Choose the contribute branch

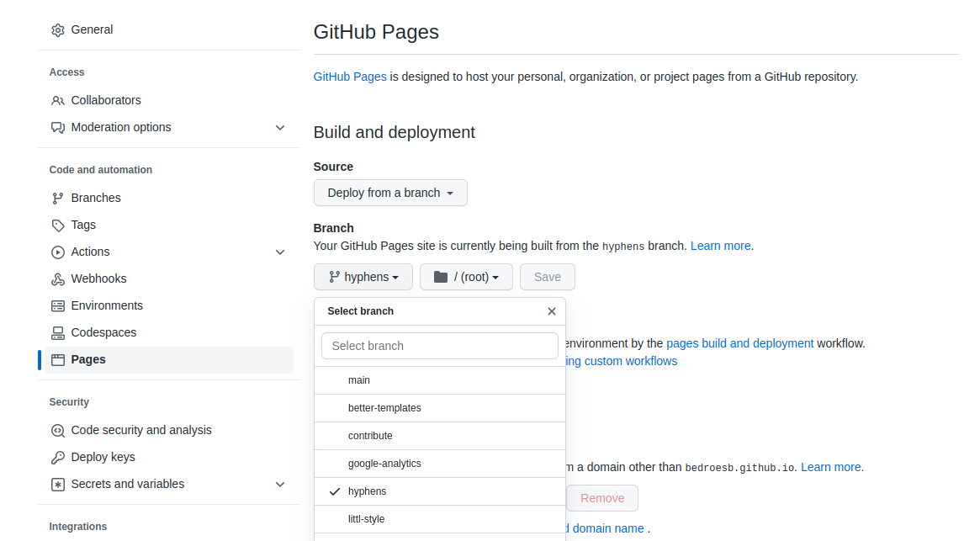tap(440, 436)
